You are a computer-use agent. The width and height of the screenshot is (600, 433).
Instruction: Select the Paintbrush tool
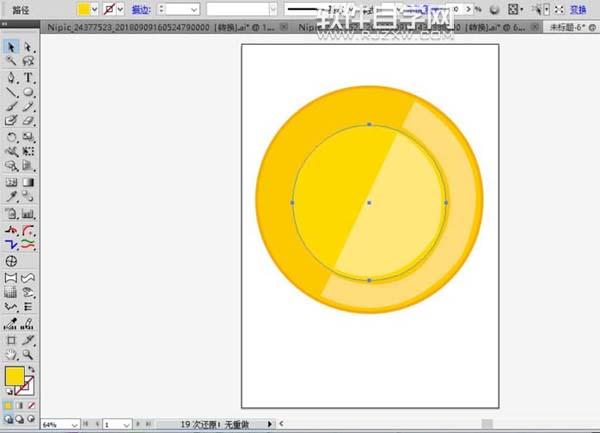click(x=11, y=106)
